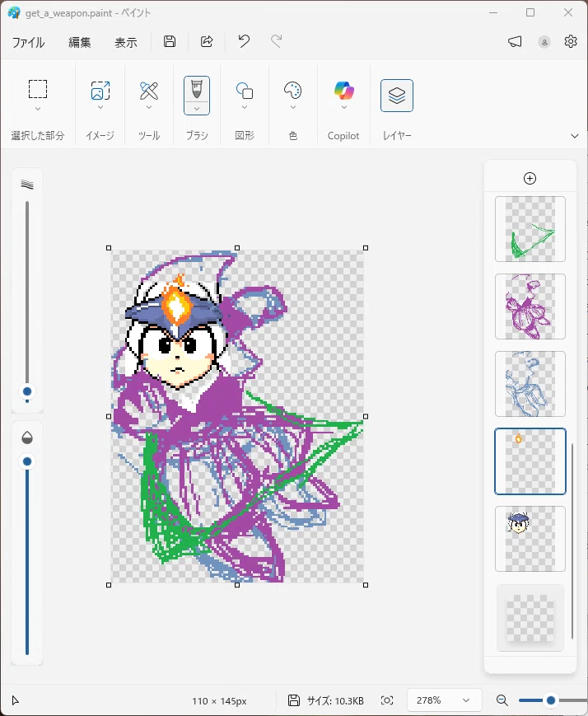Expand the ツール dropdown arrow
This screenshot has height=716, width=588.
coord(149,107)
